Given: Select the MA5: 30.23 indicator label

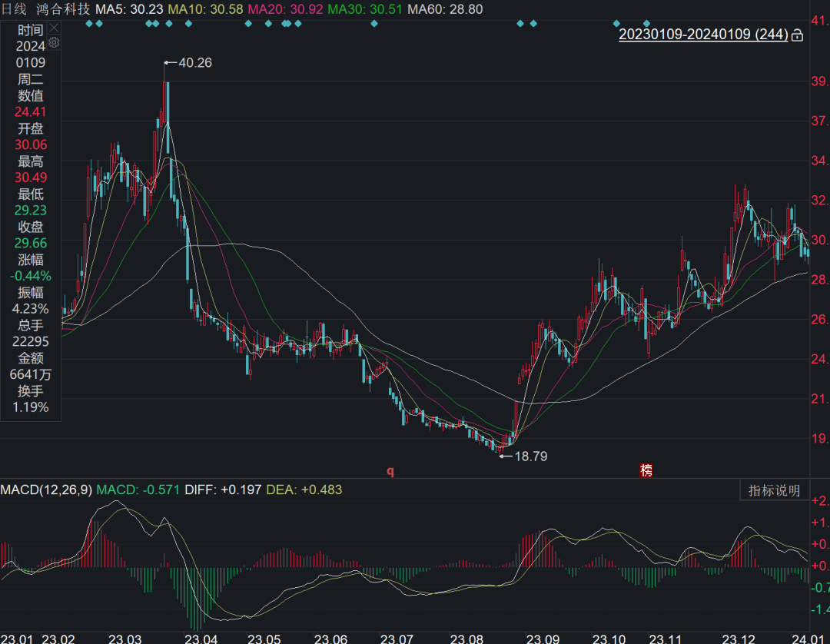Looking at the screenshot, I should 129,9.
